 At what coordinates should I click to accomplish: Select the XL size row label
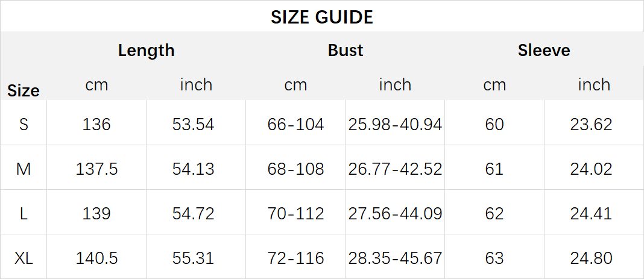coord(24,259)
